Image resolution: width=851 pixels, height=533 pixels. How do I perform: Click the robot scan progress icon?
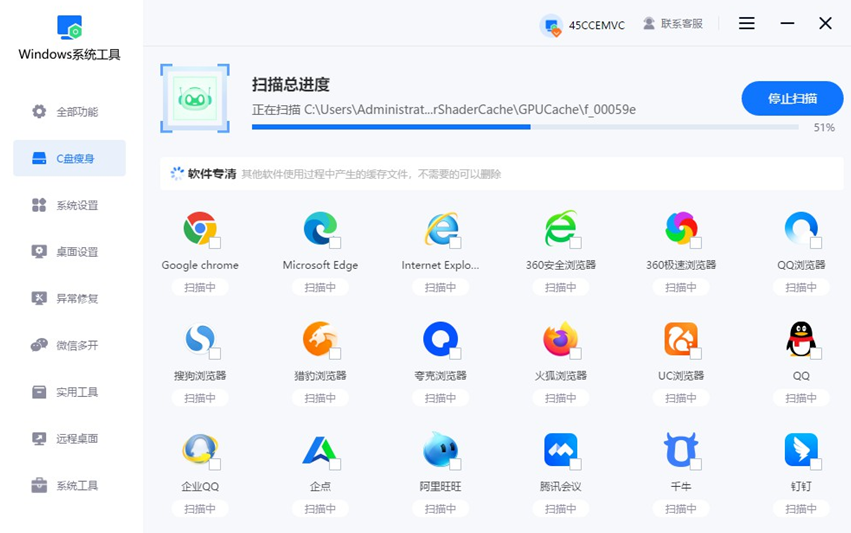point(195,98)
